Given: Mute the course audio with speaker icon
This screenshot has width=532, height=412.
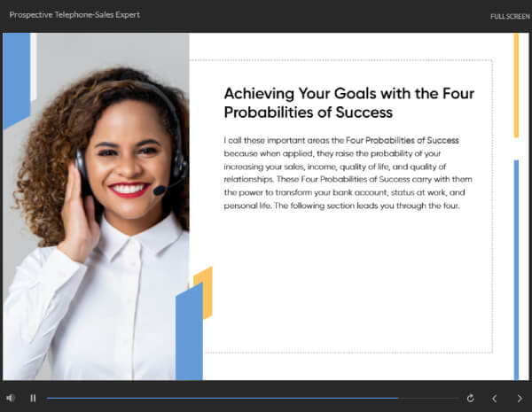Looking at the screenshot, I should pyautogui.click(x=11, y=398).
